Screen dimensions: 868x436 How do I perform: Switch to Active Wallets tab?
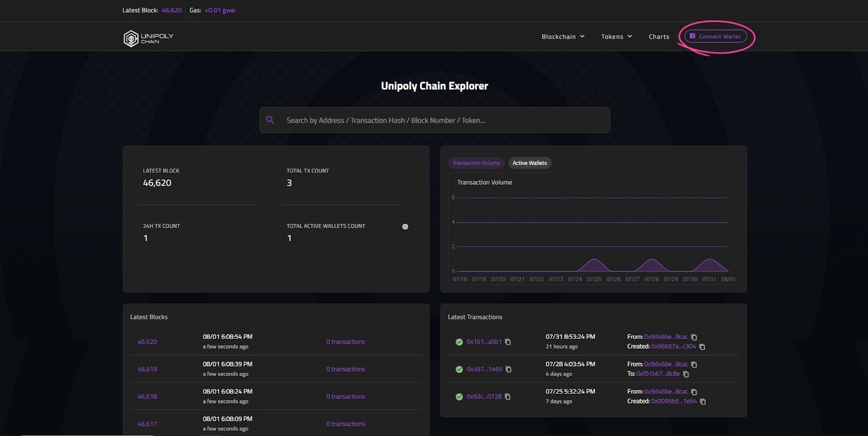click(529, 163)
